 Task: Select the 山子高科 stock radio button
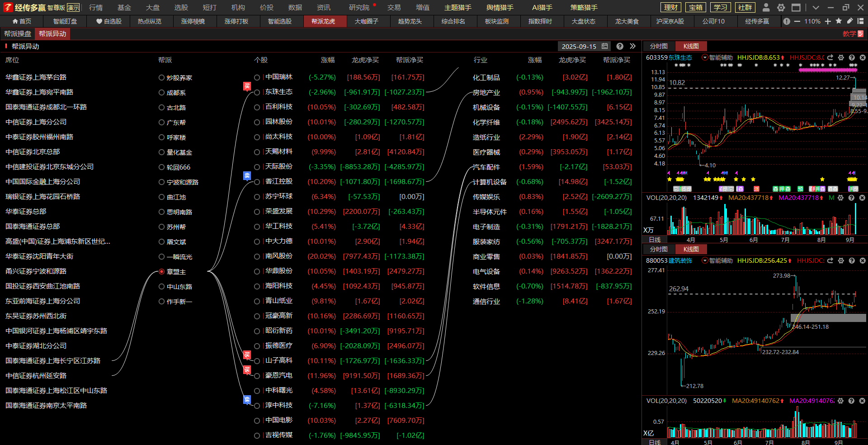[257, 361]
